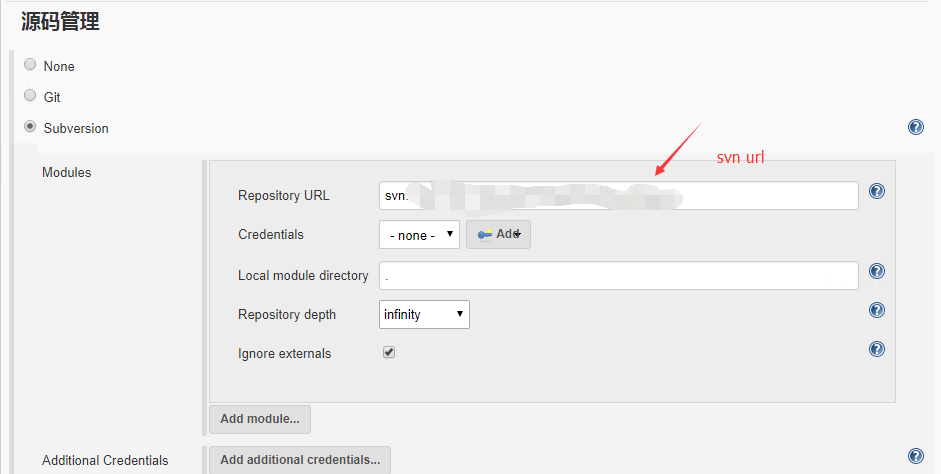Click the Credentials label text
The width and height of the screenshot is (941, 474).
pyautogui.click(x=271, y=235)
